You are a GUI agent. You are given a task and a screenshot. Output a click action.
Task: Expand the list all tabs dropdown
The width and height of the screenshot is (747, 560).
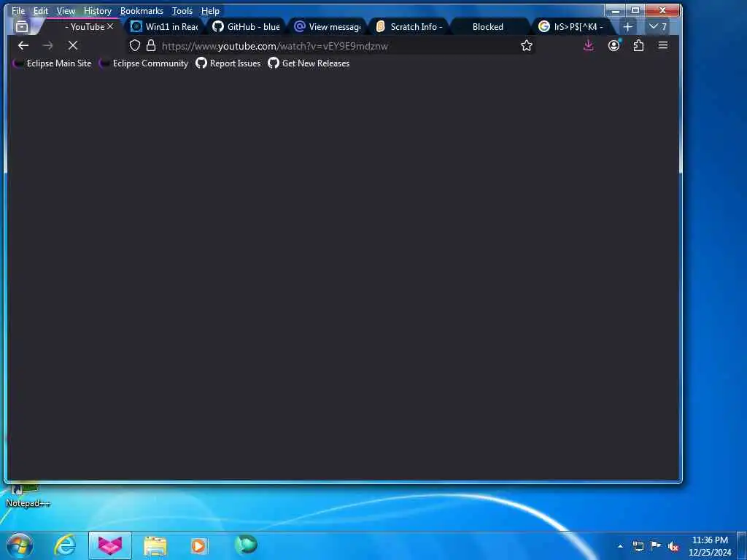[x=657, y=27]
